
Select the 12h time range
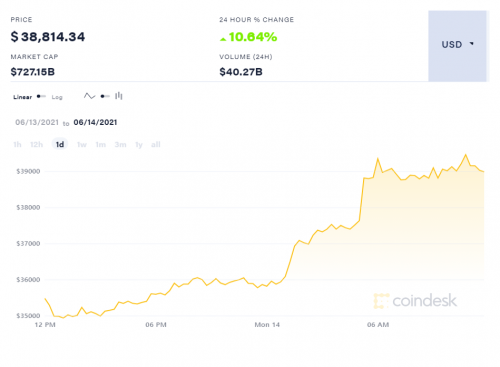(x=37, y=145)
